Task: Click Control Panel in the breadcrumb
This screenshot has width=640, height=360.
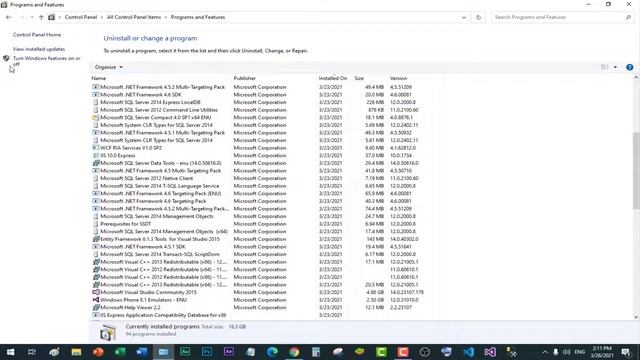Action: 81,17
